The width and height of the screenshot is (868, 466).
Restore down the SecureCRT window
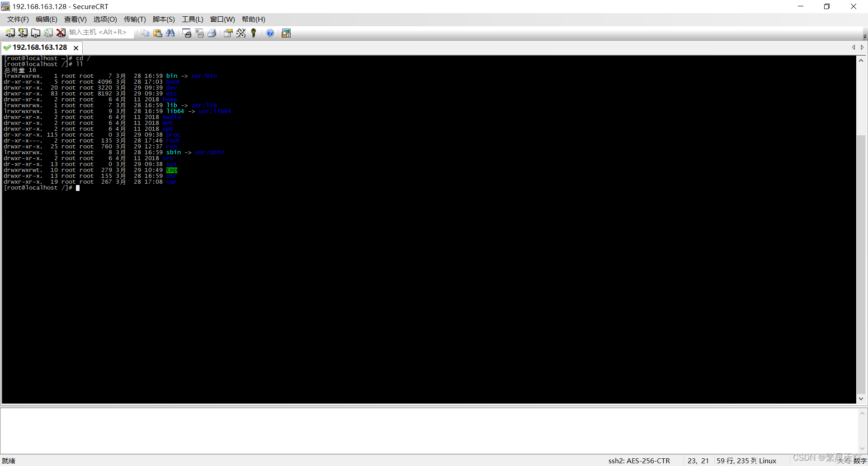[x=827, y=6]
